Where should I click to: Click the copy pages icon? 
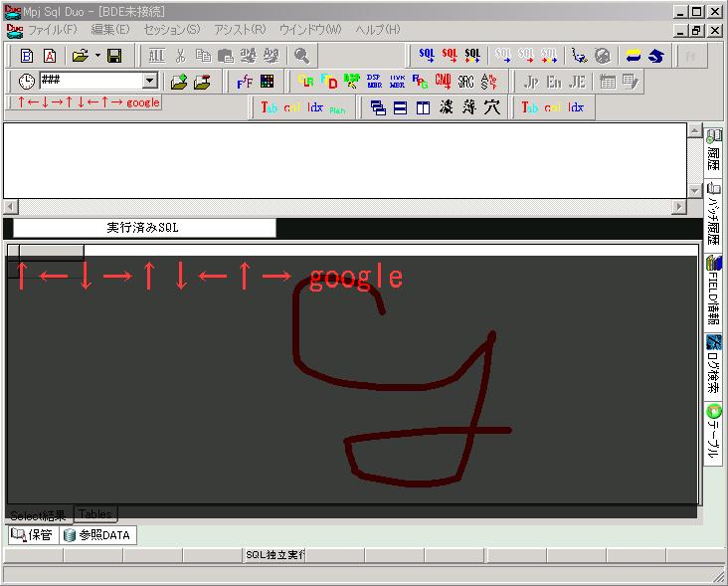point(203,56)
